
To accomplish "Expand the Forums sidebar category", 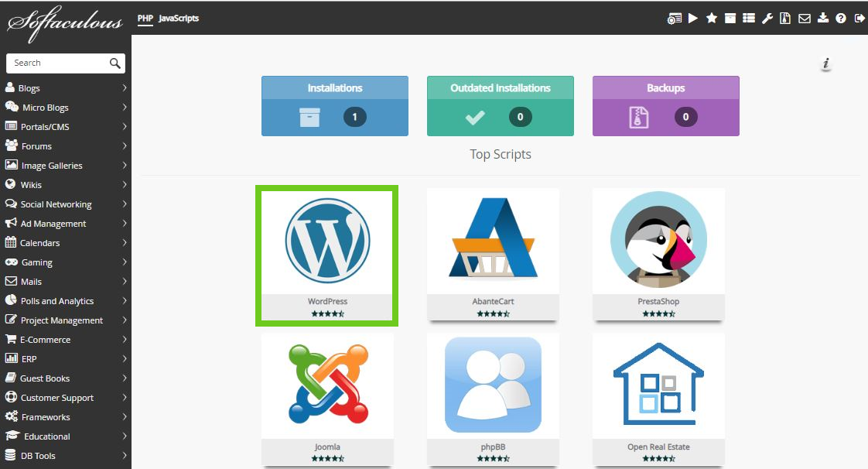I will [x=66, y=146].
